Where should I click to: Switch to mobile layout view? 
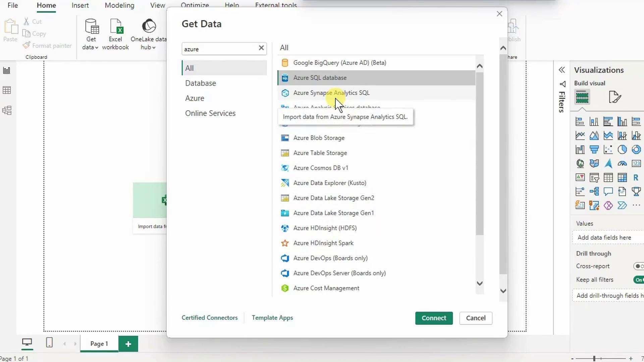coord(49,343)
